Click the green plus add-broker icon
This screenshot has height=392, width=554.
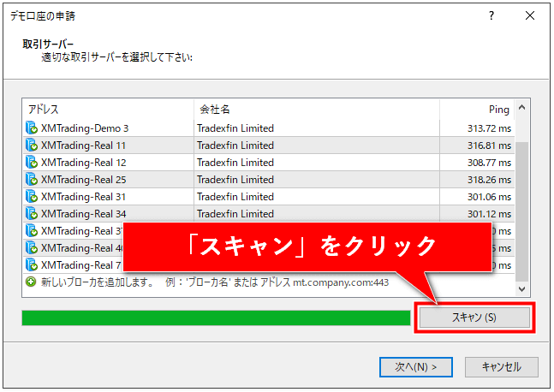click(31, 282)
